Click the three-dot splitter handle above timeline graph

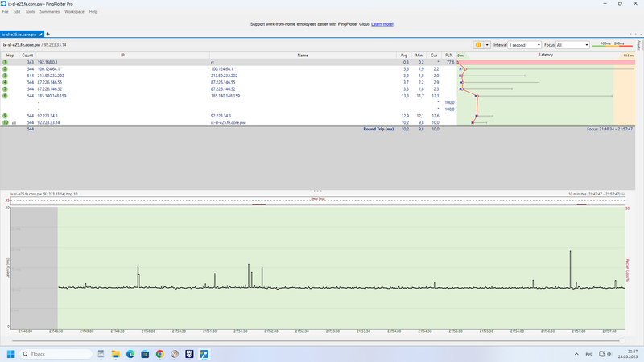click(x=317, y=191)
